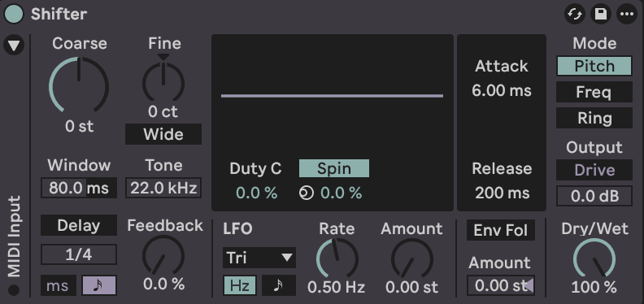Click the Feedback knob
This screenshot has width=644, height=304.
coord(163,255)
